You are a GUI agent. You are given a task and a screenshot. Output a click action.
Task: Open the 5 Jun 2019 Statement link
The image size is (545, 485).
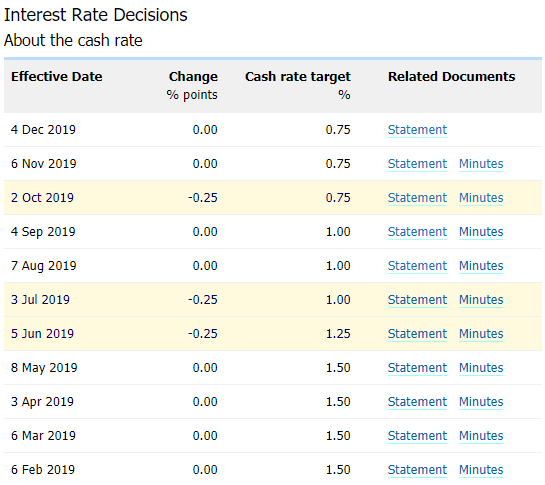pyautogui.click(x=417, y=334)
